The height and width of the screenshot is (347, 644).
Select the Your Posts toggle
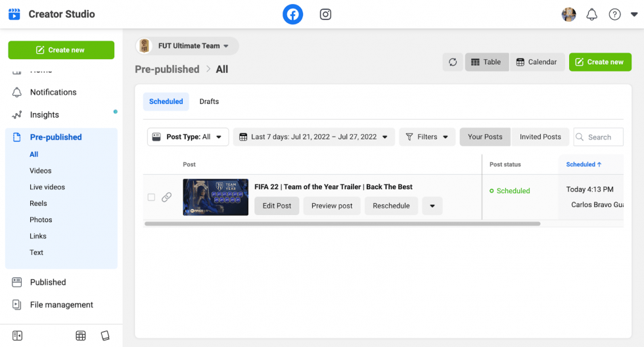(x=485, y=137)
